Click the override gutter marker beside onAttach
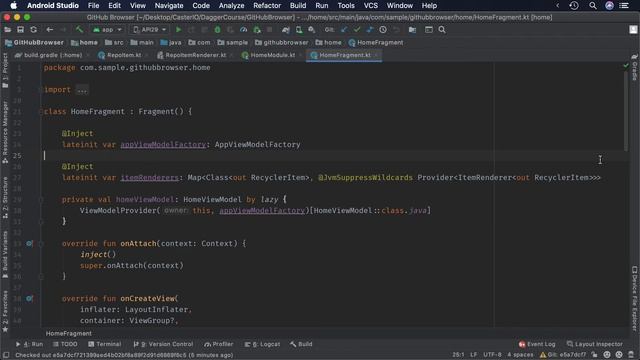This screenshot has height=360, width=640. pos(29,243)
